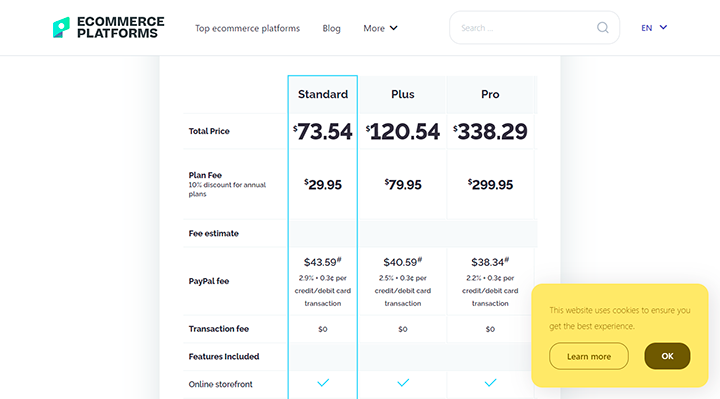Click the $29.95 plan fee
The width and height of the screenshot is (720, 399).
323,185
